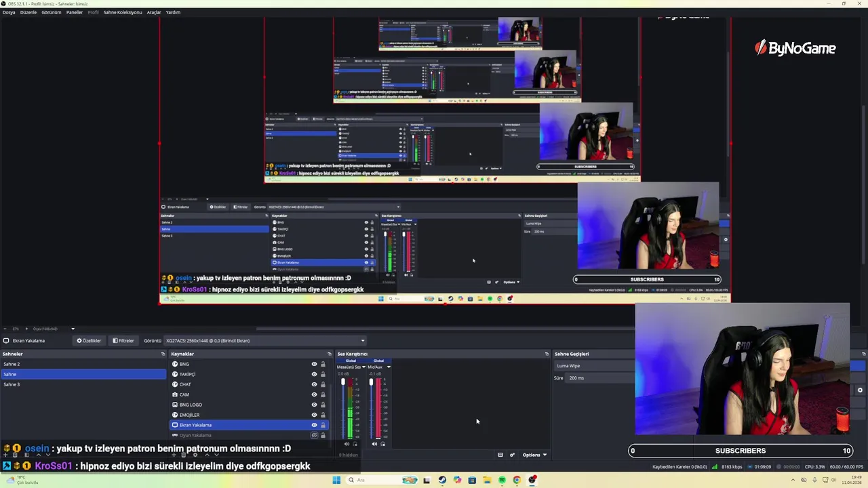The height and width of the screenshot is (488, 868).
Task: Show the hidden Oyun Yakalama source
Action: tap(314, 435)
